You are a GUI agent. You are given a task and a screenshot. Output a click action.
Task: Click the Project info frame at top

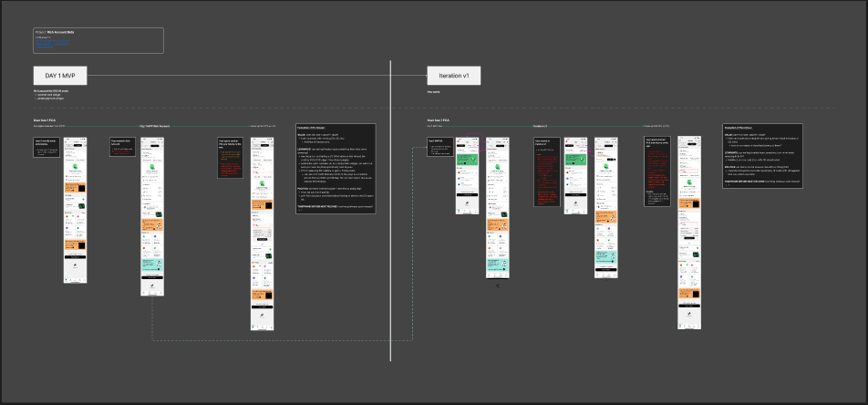98,40
